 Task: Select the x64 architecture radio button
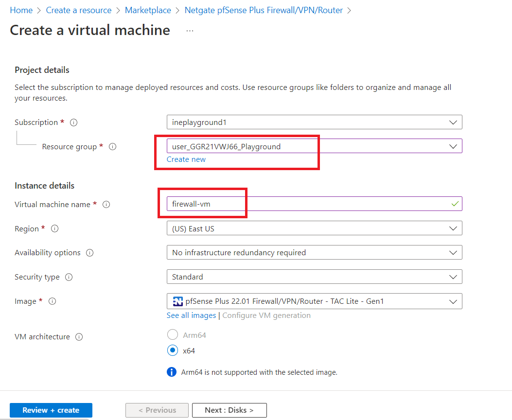click(x=172, y=350)
